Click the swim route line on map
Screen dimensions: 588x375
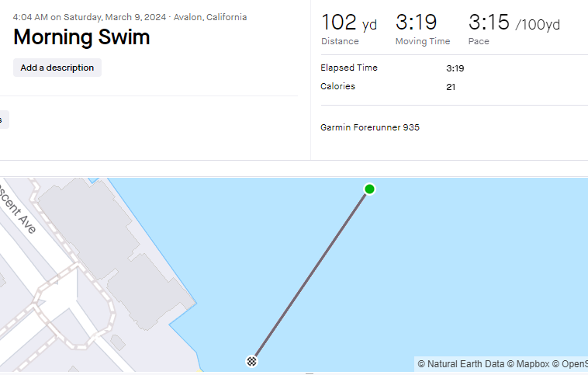(x=311, y=275)
